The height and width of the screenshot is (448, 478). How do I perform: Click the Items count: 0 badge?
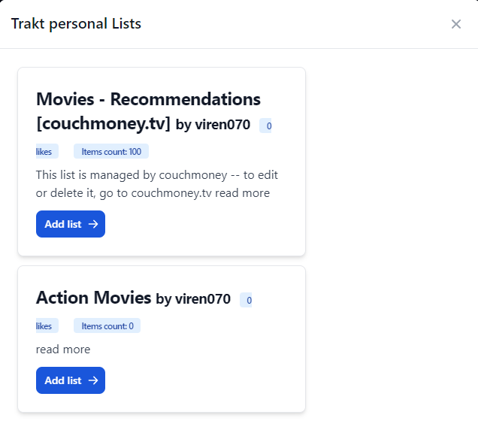[107, 325]
